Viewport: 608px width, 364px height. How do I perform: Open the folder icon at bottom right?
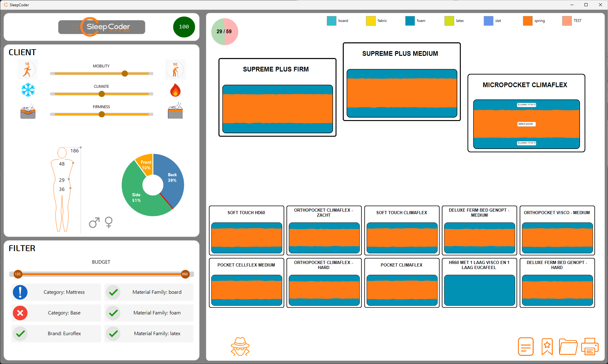point(568,346)
